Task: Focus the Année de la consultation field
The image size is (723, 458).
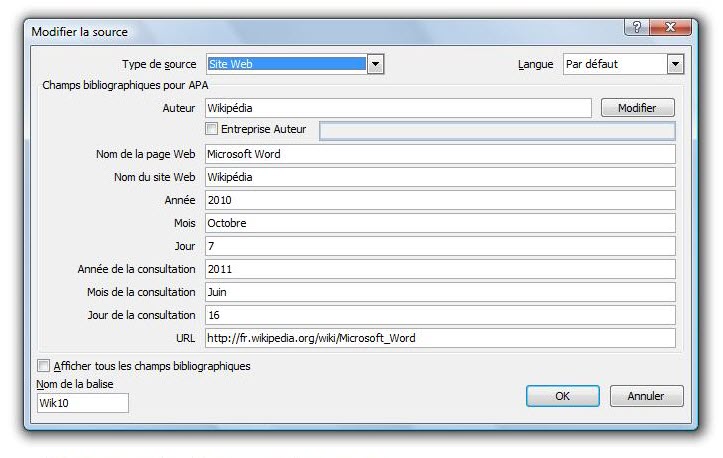Action: [x=440, y=269]
